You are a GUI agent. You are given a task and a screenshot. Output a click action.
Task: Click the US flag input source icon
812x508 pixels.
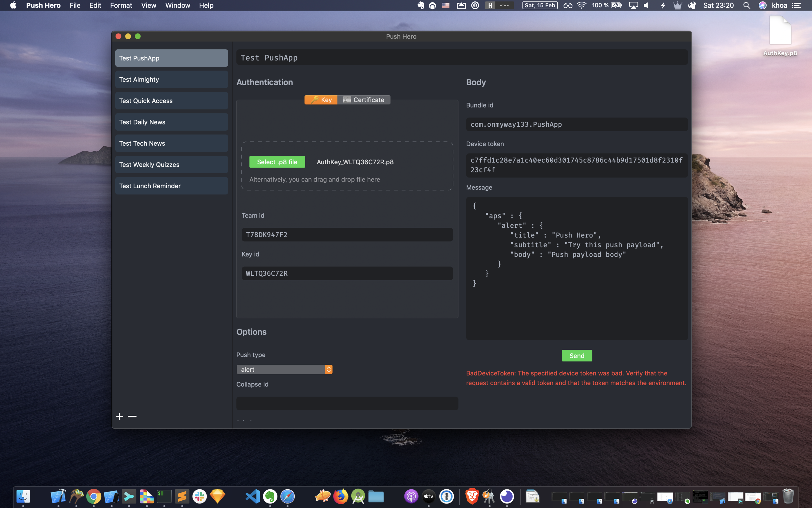pos(445,5)
